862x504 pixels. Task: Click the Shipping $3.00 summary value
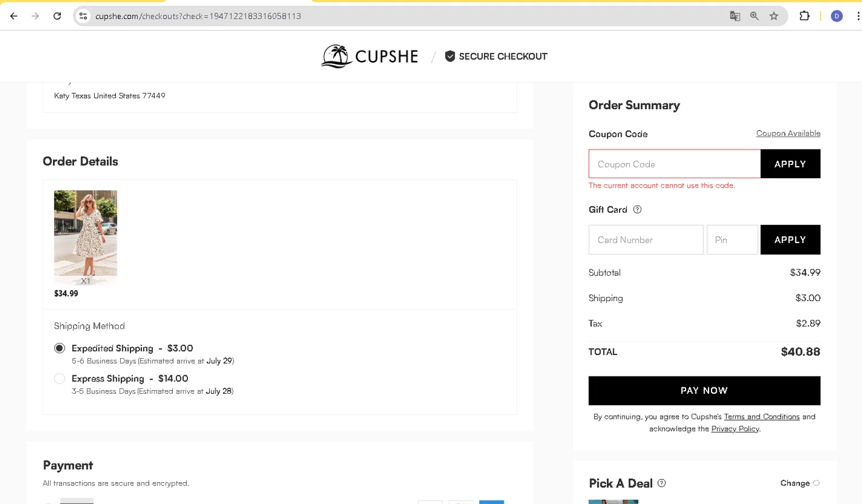pos(808,298)
